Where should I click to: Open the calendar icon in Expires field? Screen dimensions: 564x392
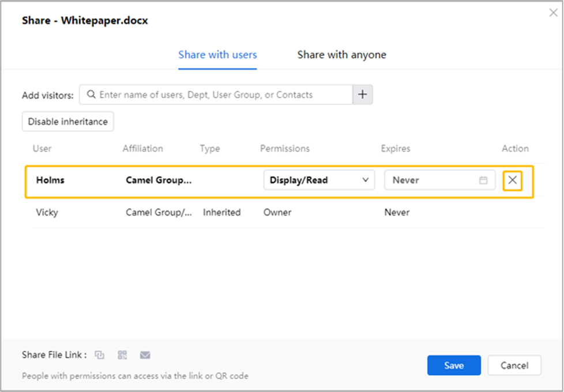pos(483,180)
